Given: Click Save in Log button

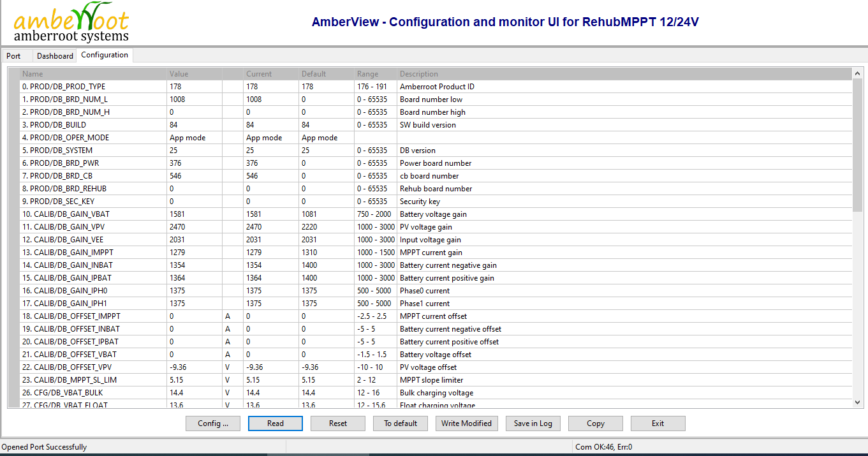Looking at the screenshot, I should pyautogui.click(x=533, y=423).
